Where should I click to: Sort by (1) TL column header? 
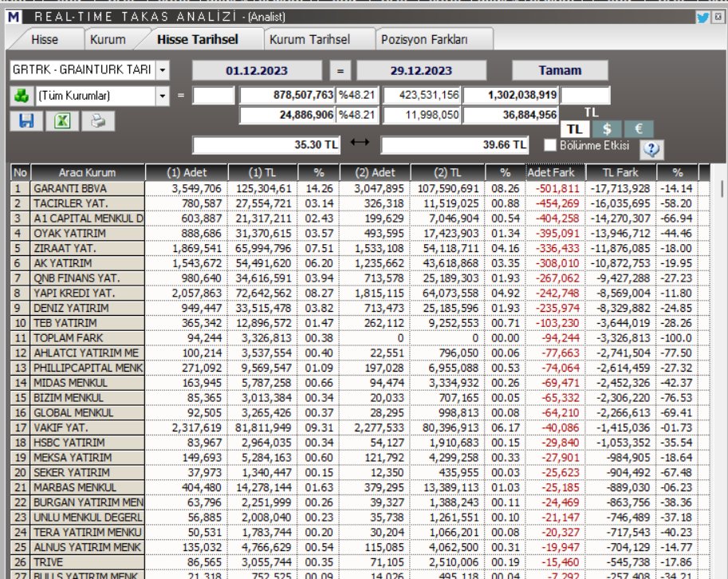pos(262,173)
